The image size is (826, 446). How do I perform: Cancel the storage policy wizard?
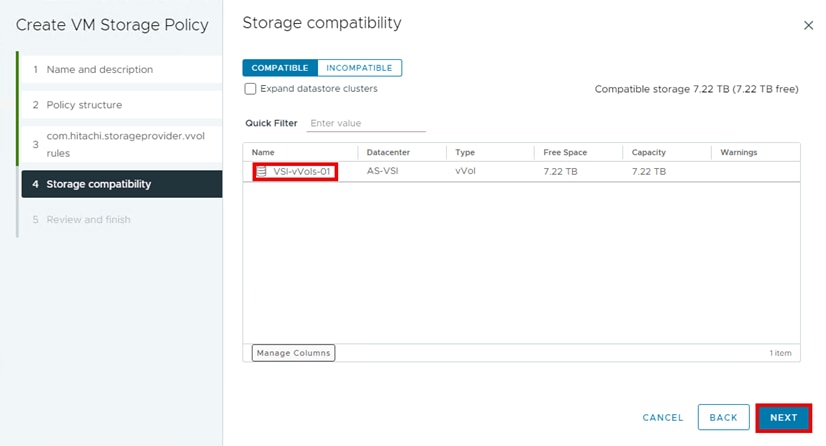coord(663,418)
